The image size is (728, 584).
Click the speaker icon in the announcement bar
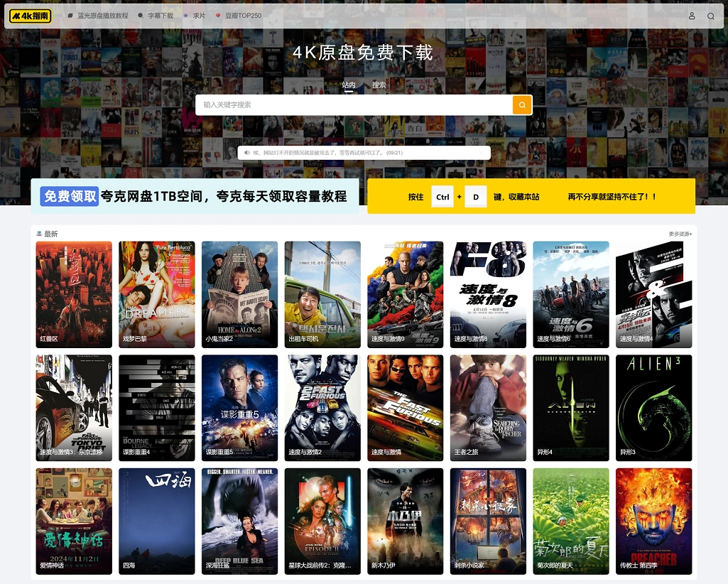[x=247, y=153]
